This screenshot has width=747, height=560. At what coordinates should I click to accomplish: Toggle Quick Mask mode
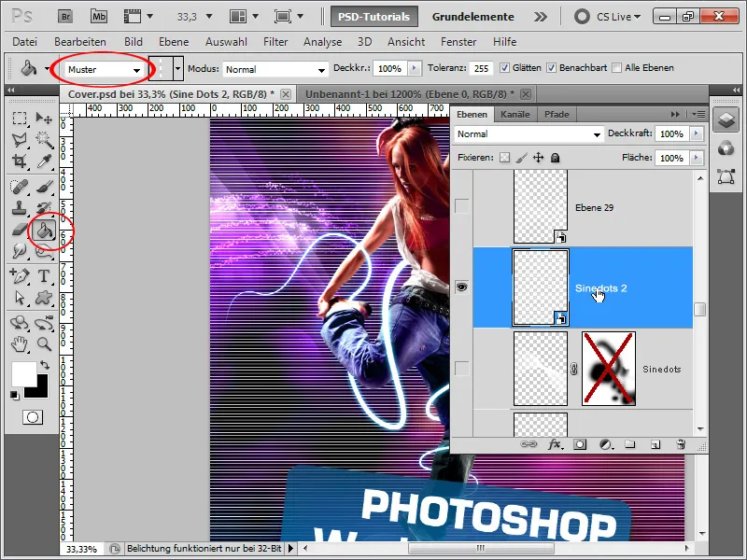tap(33, 417)
